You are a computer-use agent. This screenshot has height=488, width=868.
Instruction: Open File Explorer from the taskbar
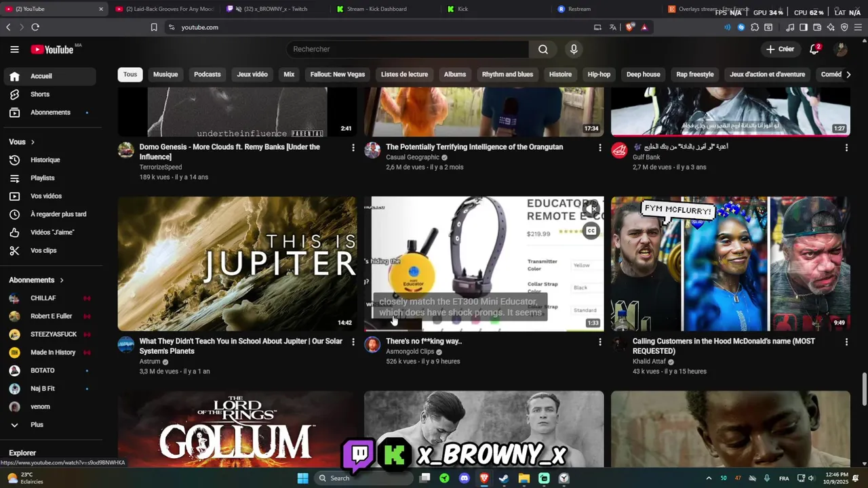524,478
